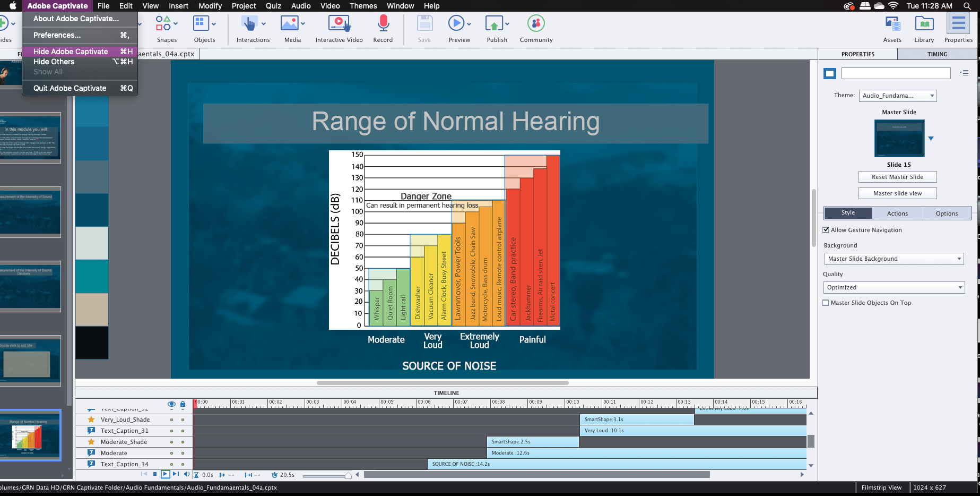Start recording with the Record icon

tap(383, 24)
